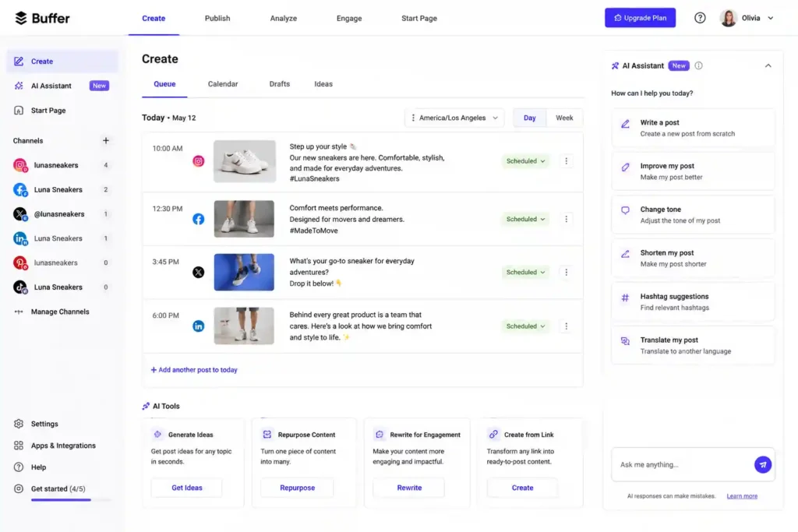The image size is (798, 532).
Task: Click X icon on 3:45 PM post
Action: [x=199, y=272]
